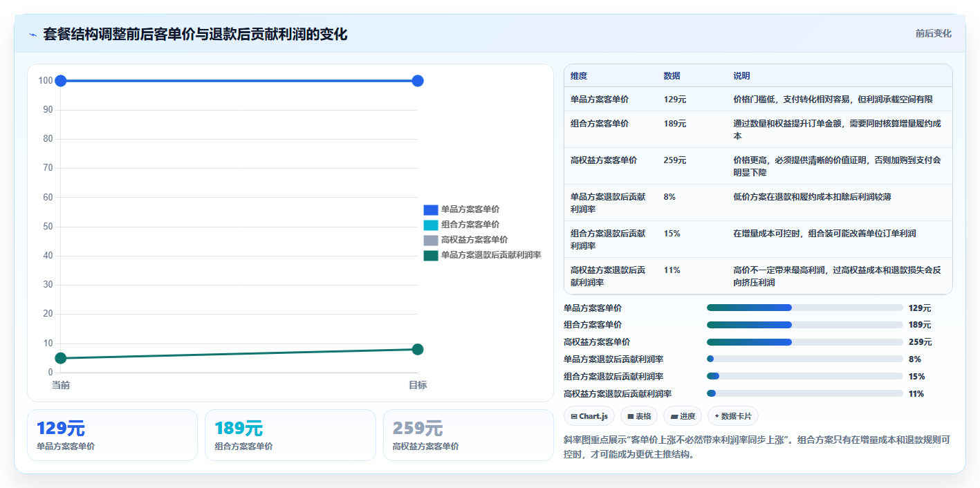Image resolution: width=980 pixels, height=488 pixels.
Task: Click table cell 15%
Action: tap(672, 234)
